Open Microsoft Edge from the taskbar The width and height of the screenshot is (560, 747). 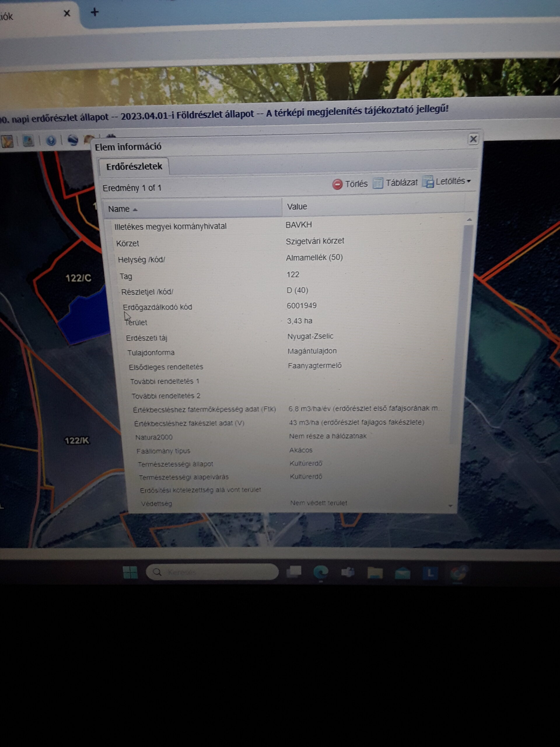[321, 572]
